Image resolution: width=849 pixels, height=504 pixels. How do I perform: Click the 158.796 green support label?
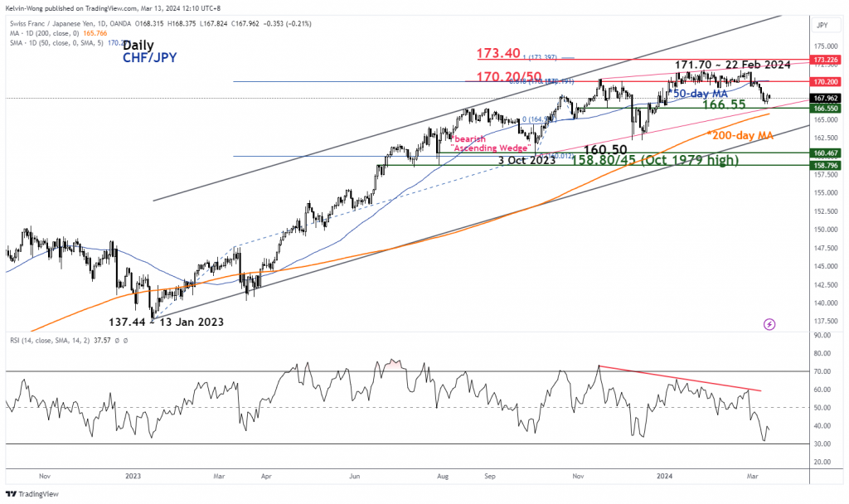click(825, 165)
